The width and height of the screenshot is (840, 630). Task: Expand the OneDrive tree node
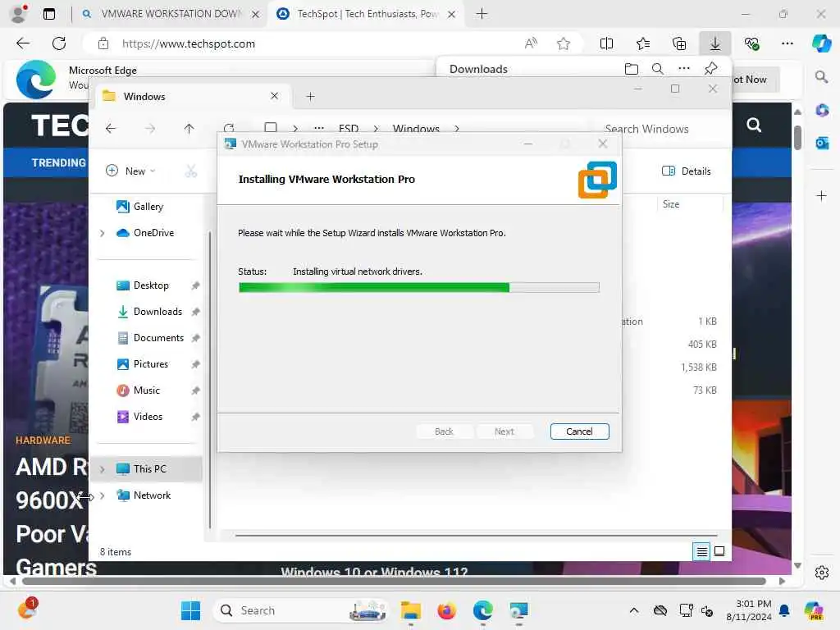pyautogui.click(x=103, y=233)
